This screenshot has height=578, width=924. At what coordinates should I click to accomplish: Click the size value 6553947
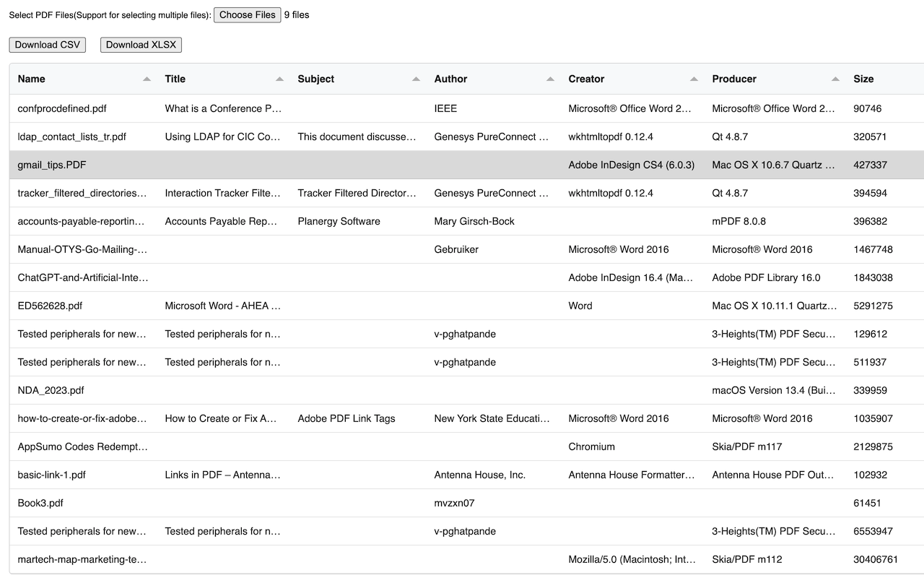pyautogui.click(x=873, y=531)
